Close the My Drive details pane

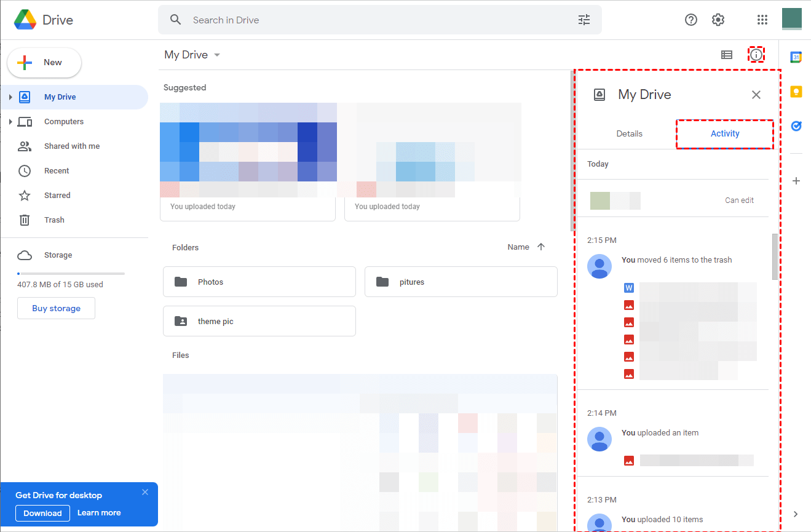pos(756,95)
